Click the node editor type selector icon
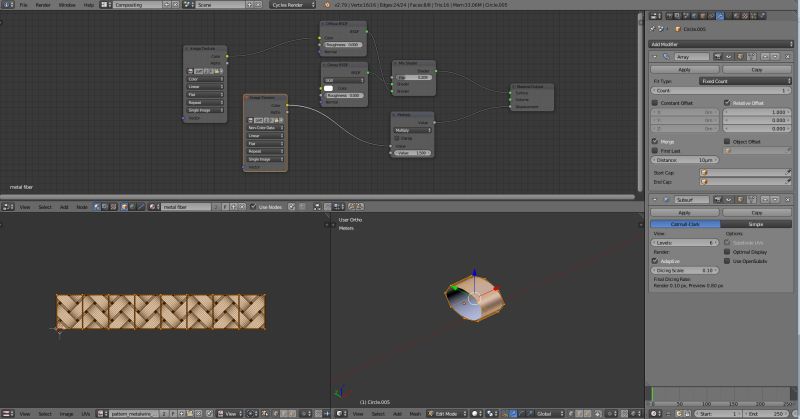 click(x=7, y=207)
